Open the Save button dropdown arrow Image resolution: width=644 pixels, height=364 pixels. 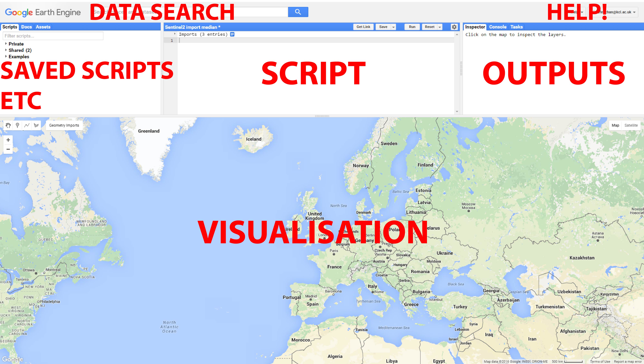[x=393, y=27]
